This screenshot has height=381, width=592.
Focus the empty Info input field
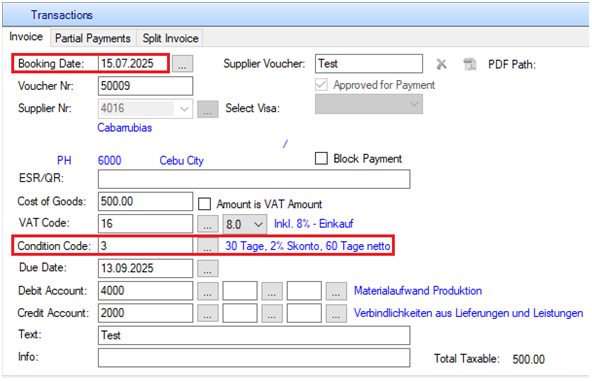point(254,358)
